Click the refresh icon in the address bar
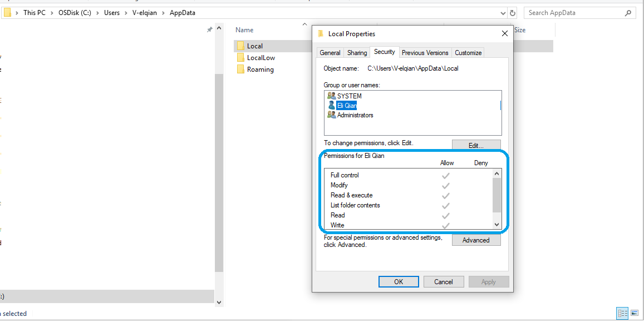This screenshot has height=322, width=644. 512,12
